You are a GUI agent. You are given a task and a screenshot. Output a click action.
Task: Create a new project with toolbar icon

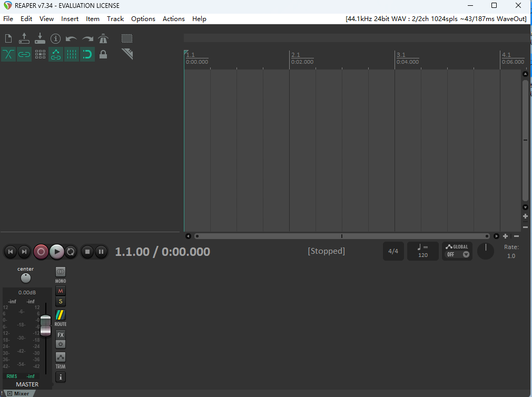tap(8, 38)
